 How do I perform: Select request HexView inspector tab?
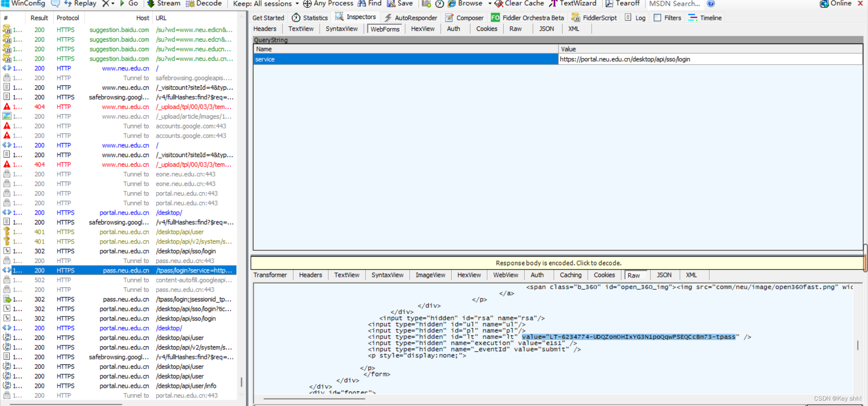click(x=423, y=29)
